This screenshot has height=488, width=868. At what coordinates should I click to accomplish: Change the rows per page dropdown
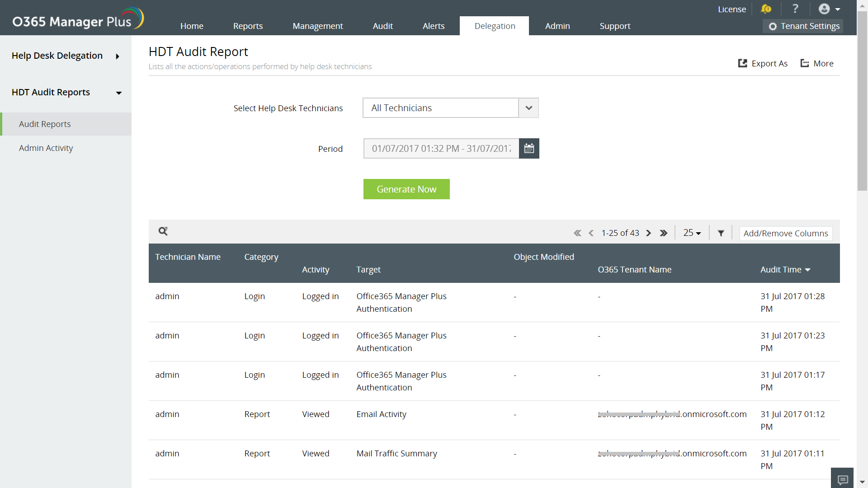[x=692, y=233]
